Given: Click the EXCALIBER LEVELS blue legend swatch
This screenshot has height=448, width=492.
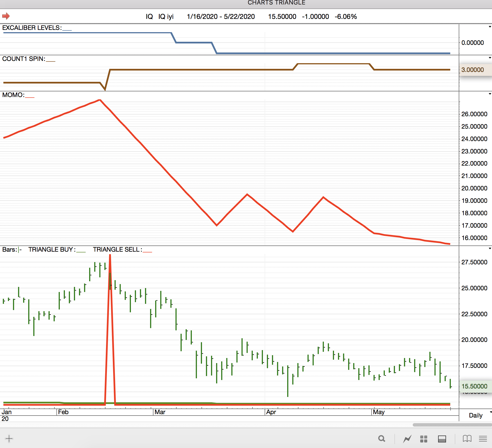Looking at the screenshot, I should (x=67, y=30).
